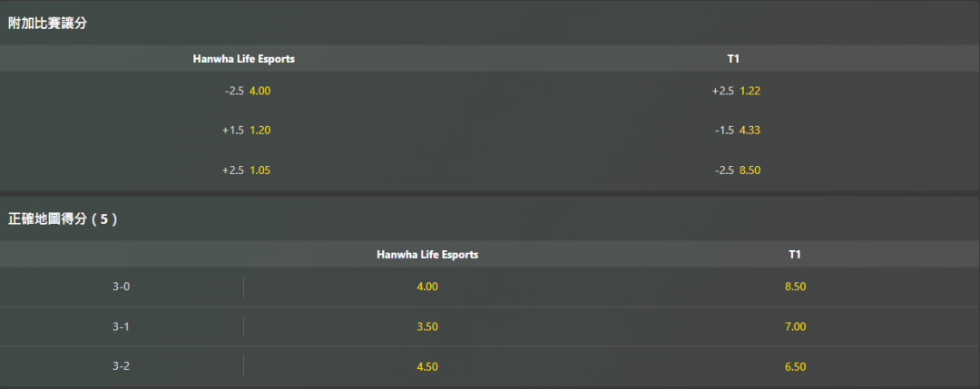Click the 3-2 score row label
980x389 pixels.
122,366
